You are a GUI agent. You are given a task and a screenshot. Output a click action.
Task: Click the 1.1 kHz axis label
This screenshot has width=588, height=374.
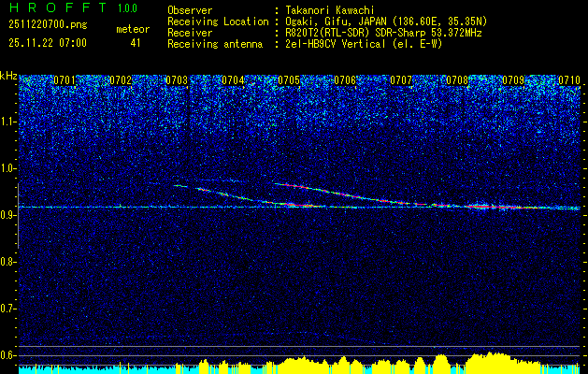[8, 122]
